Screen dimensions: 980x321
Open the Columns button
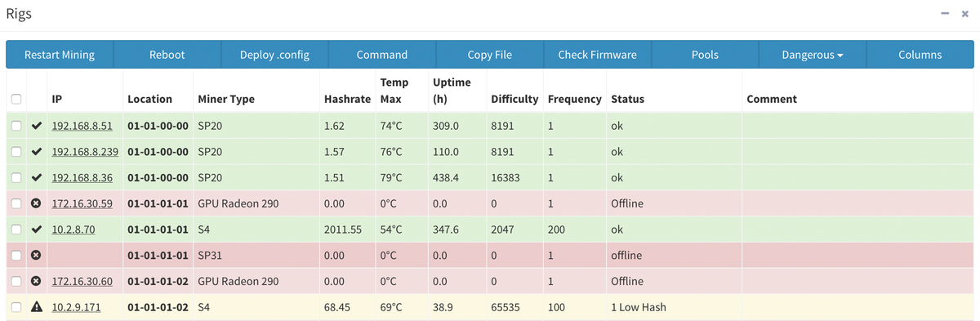point(920,55)
